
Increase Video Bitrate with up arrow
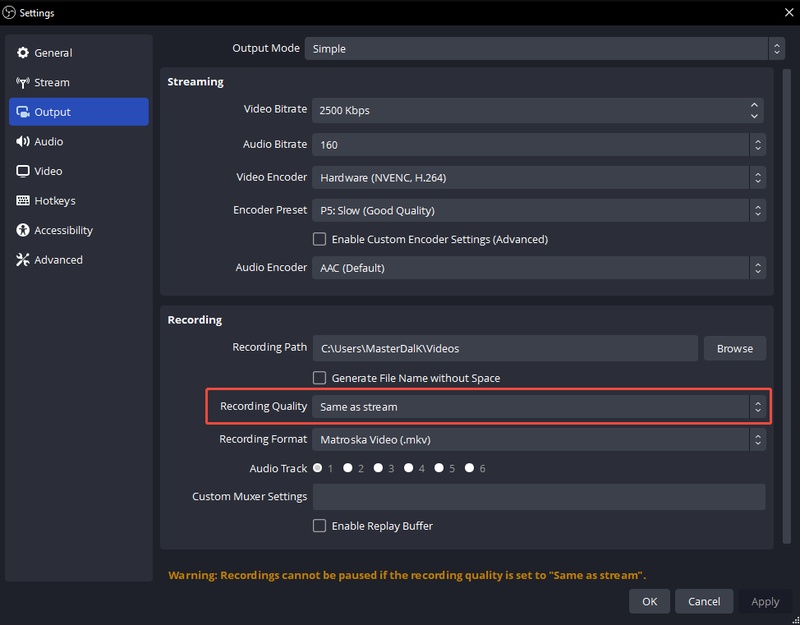point(754,105)
